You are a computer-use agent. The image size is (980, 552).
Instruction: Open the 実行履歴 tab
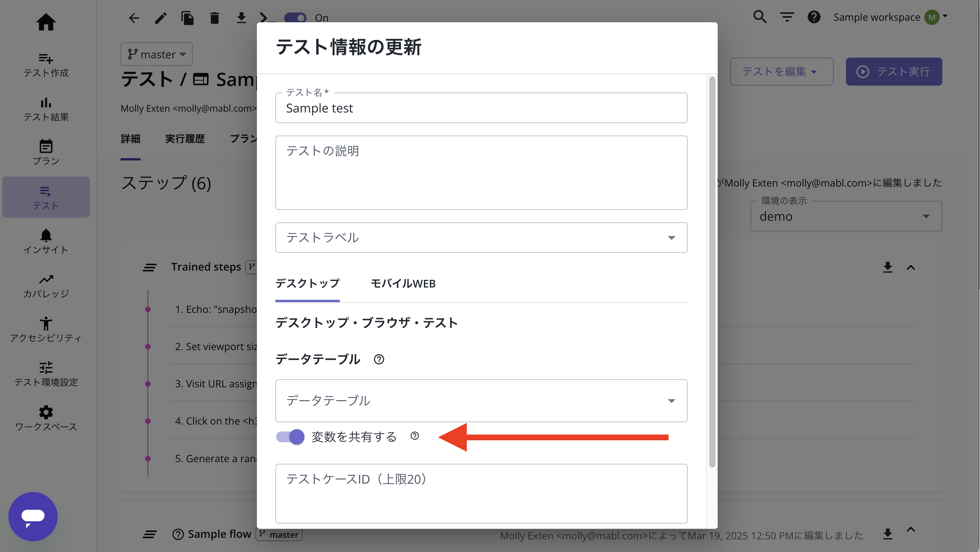coord(185,139)
